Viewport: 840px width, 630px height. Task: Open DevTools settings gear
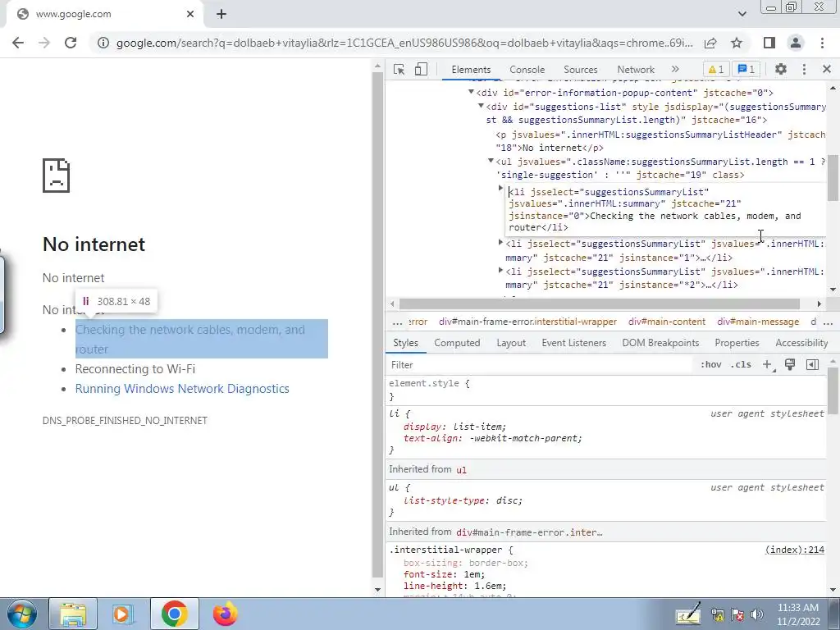tap(781, 69)
